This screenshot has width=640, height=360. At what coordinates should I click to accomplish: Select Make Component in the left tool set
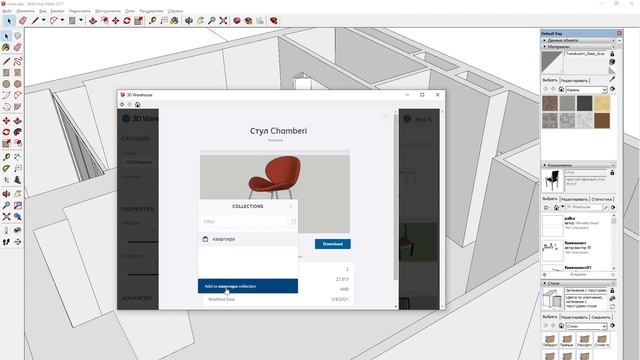pyautogui.click(x=18, y=36)
